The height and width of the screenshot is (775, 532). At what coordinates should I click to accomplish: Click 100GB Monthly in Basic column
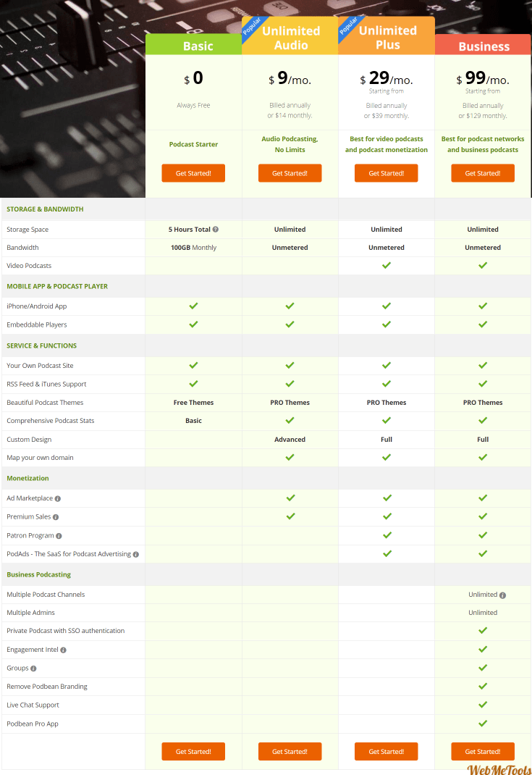[x=194, y=248]
